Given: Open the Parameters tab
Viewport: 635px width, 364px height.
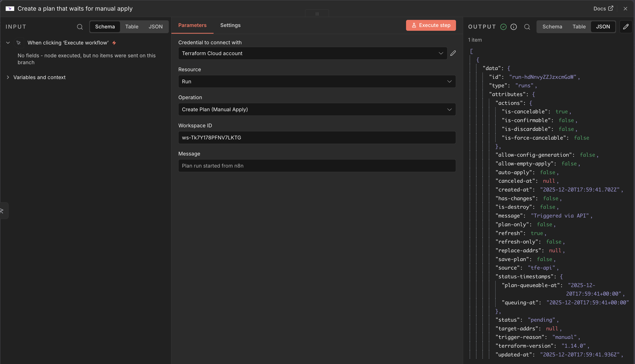Looking at the screenshot, I should pos(192,25).
